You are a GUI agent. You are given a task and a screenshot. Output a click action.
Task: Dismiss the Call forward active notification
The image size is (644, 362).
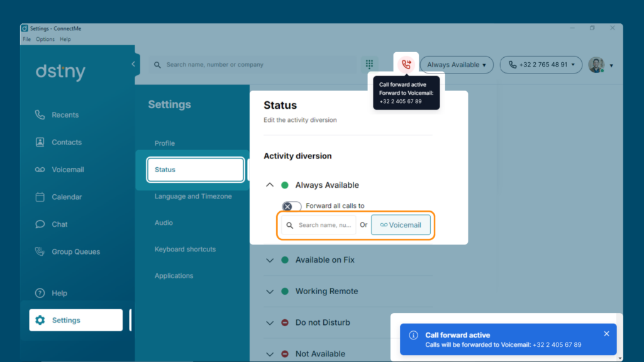(x=607, y=334)
